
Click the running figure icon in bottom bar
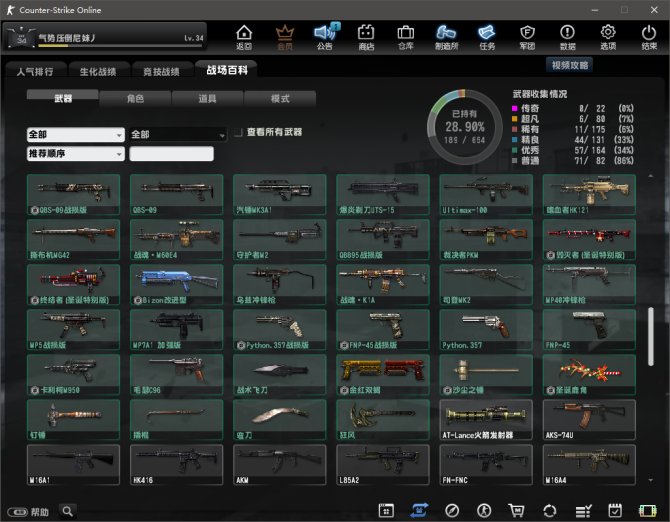point(484,510)
